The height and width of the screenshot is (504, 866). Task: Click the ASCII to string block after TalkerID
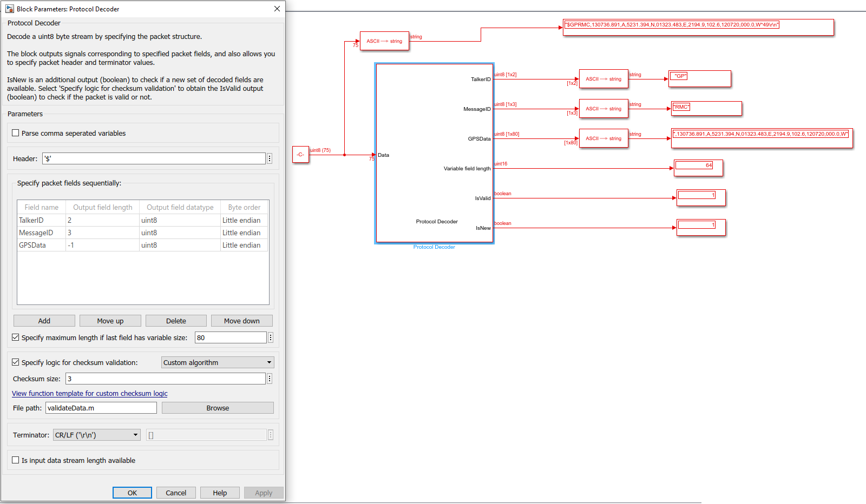[603, 79]
